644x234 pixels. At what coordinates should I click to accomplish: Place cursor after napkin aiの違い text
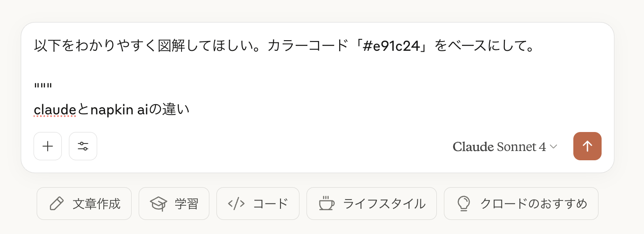[190, 109]
